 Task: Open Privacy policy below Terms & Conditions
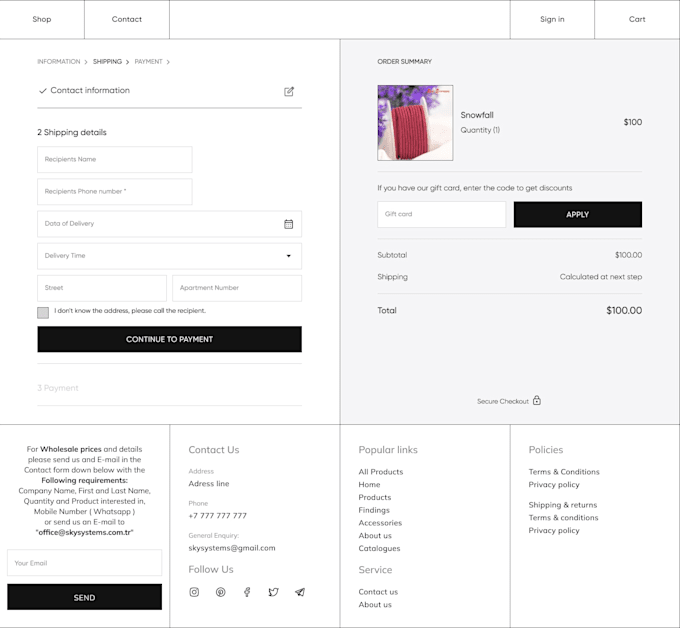(554, 485)
